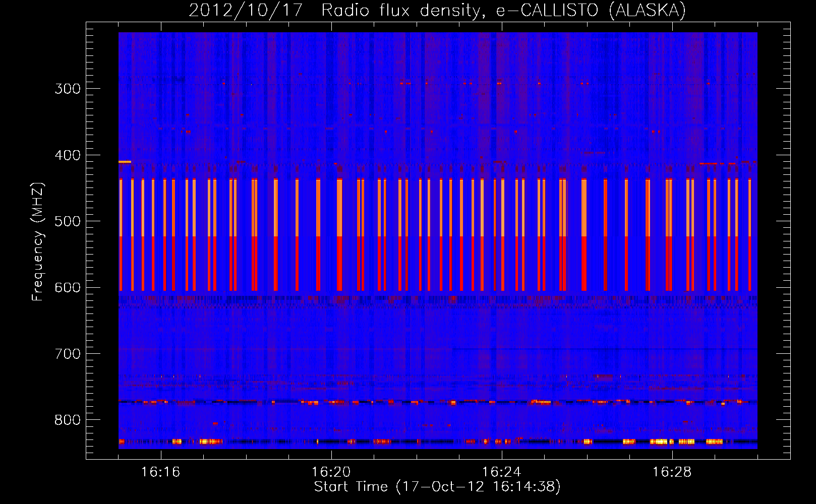Click the '600' frequency tick label
Screen dimensions: 816x504
pos(68,287)
